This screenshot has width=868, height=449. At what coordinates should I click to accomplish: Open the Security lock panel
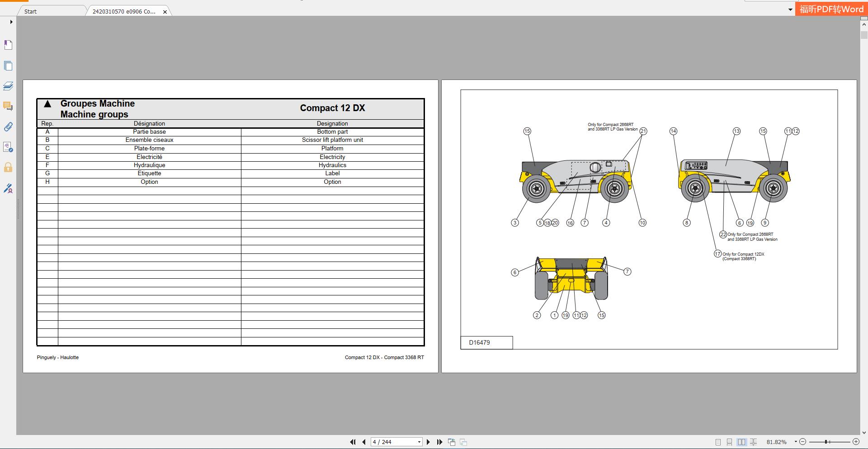8,168
